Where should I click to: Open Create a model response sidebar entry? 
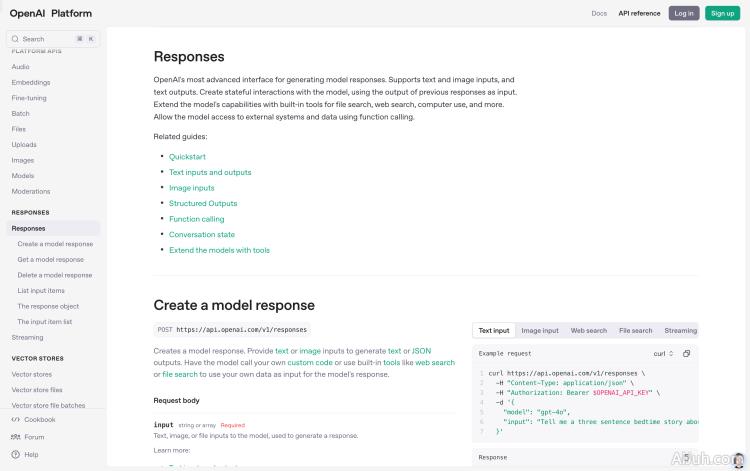(x=55, y=244)
